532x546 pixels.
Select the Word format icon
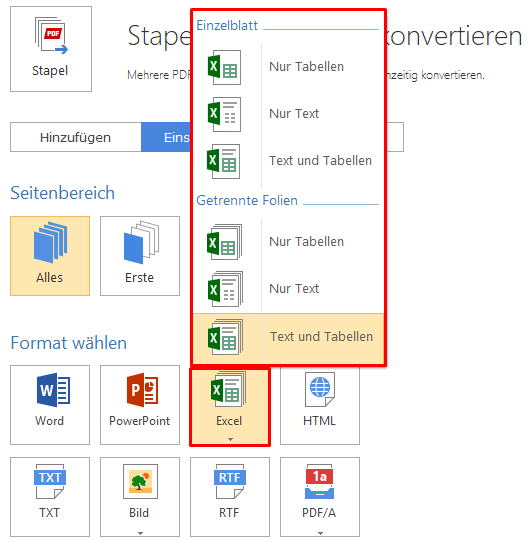50,405
